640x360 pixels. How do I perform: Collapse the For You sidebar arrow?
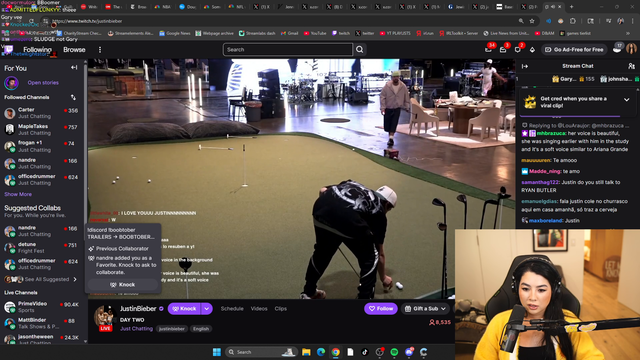pos(74,68)
